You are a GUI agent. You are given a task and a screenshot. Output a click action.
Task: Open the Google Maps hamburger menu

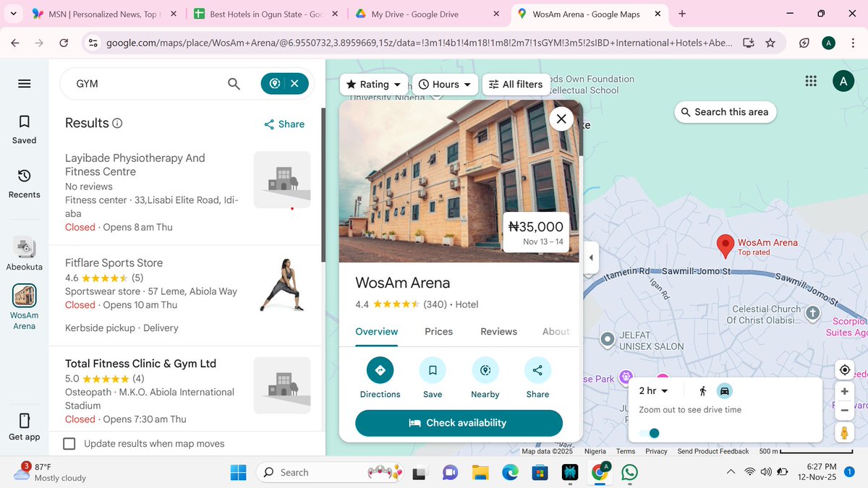click(24, 84)
